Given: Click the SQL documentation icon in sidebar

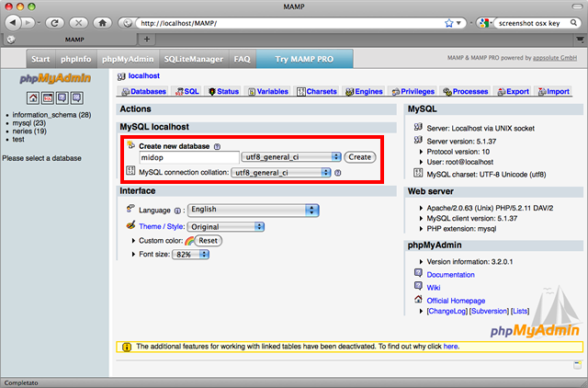Looking at the screenshot, I should coord(77,98).
